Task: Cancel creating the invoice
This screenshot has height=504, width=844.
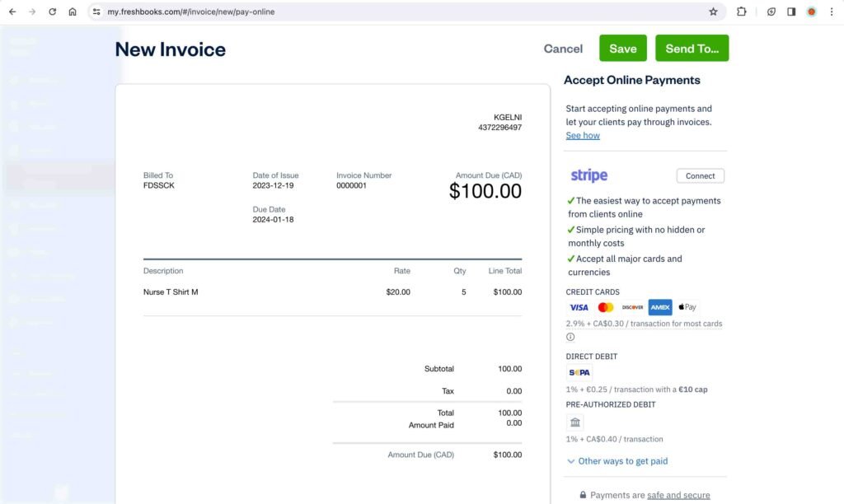Action: tap(562, 49)
